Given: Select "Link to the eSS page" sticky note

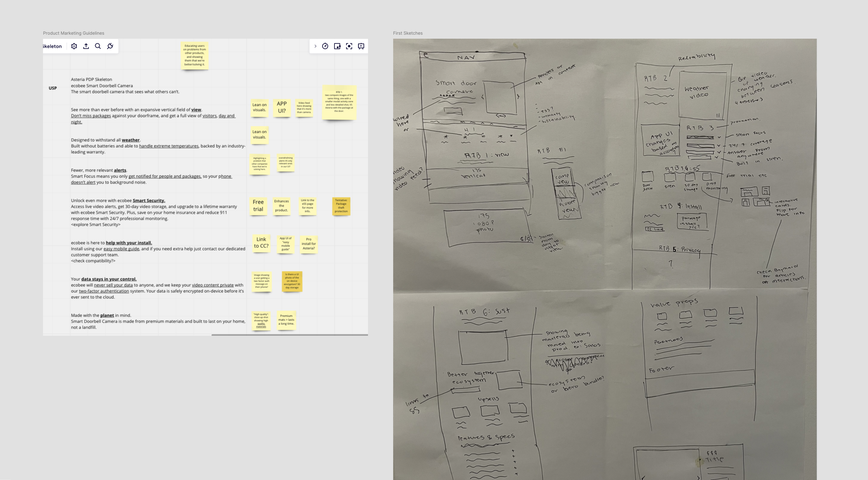Looking at the screenshot, I should [307, 206].
